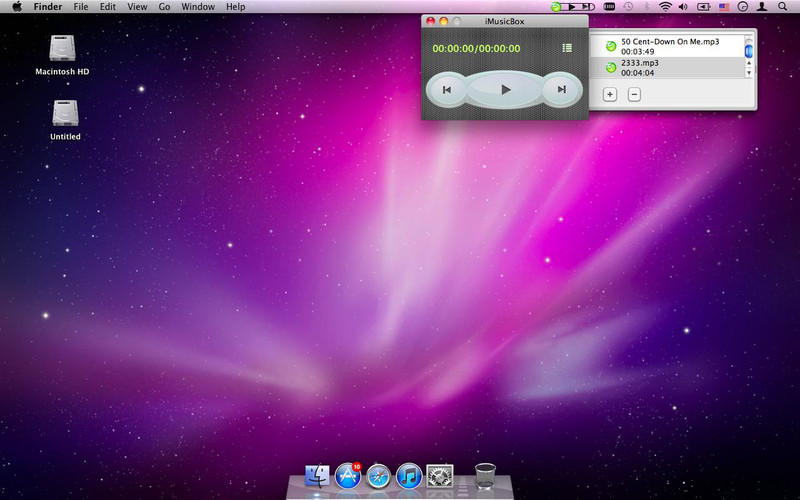Remove the selected song with minus button
The width and height of the screenshot is (800, 500).
tap(634, 95)
